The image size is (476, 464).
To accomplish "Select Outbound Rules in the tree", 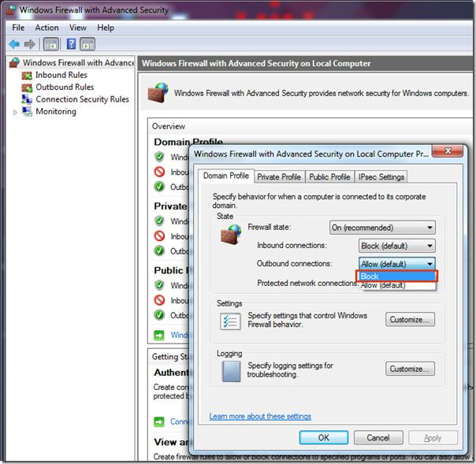I will (x=65, y=87).
